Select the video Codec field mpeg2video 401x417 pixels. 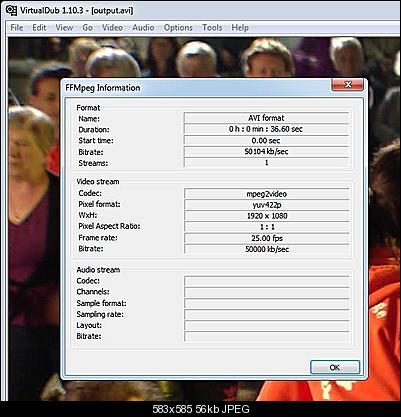click(267, 194)
